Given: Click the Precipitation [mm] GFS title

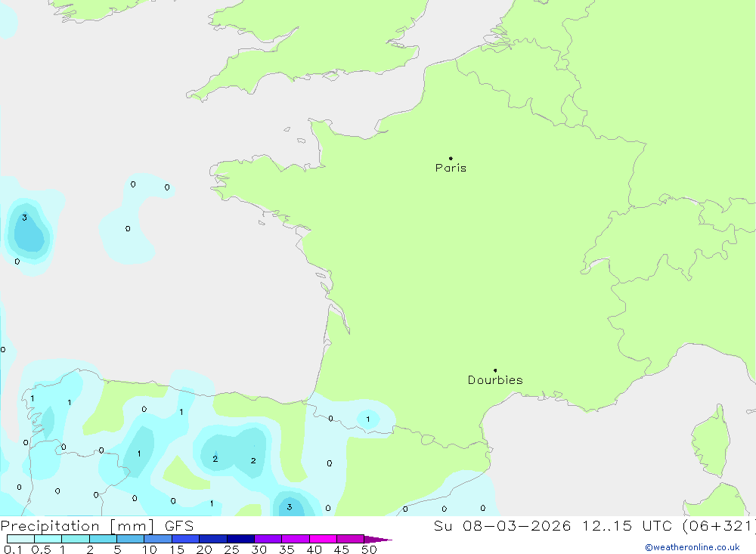Looking at the screenshot, I should pyautogui.click(x=97, y=526).
